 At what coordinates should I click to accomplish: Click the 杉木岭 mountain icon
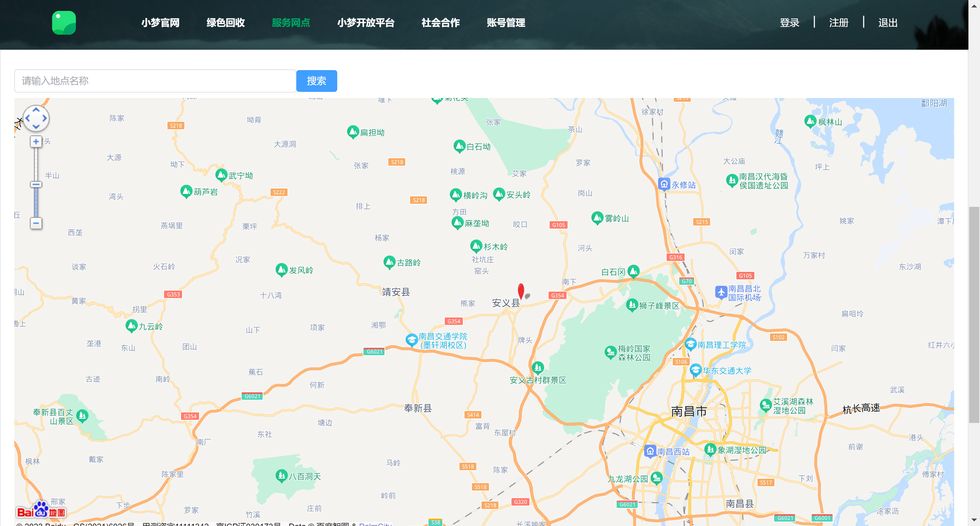point(476,246)
